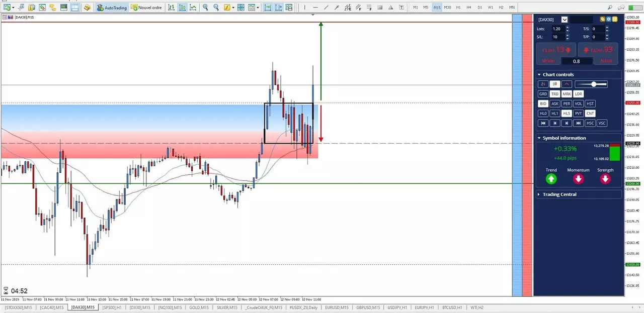This screenshot has height=313, width=644.
Task: Click the T/P input field
Action: click(x=598, y=37)
